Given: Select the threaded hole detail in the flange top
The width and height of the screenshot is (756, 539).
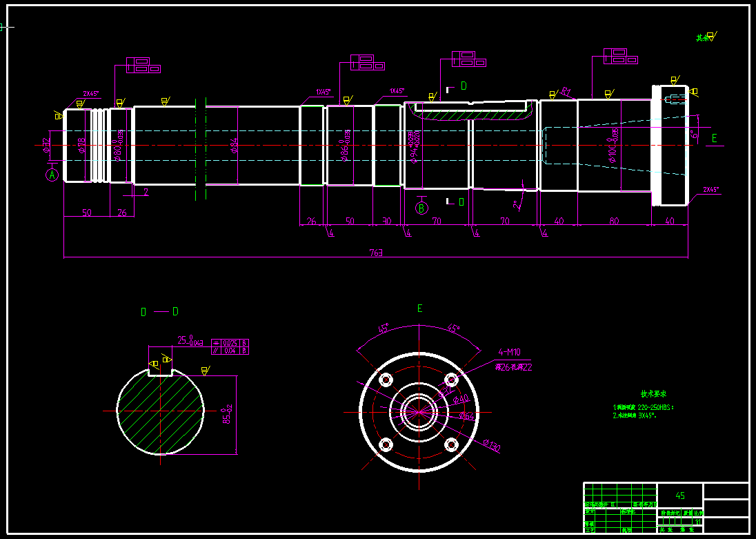Looking at the screenshot, I should tap(675, 99).
